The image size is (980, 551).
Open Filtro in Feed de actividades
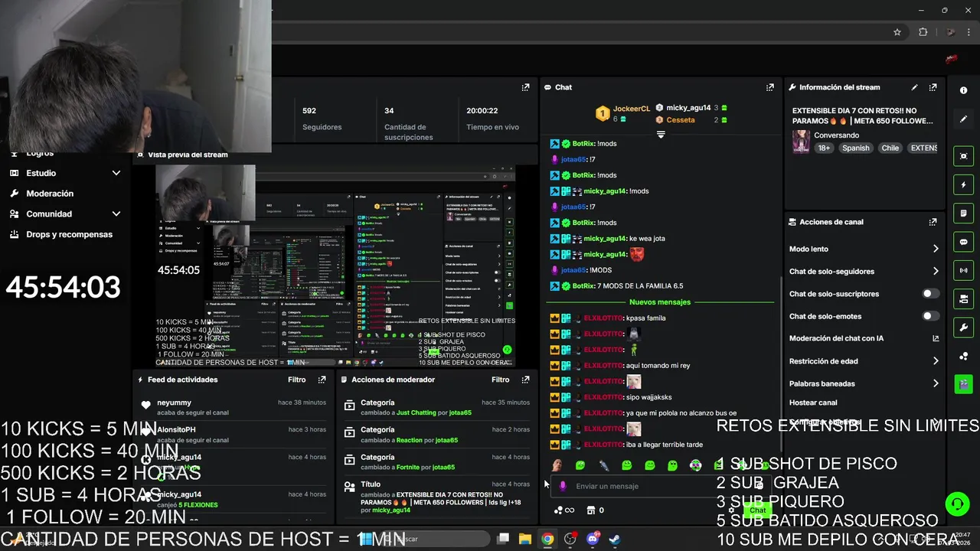point(297,380)
